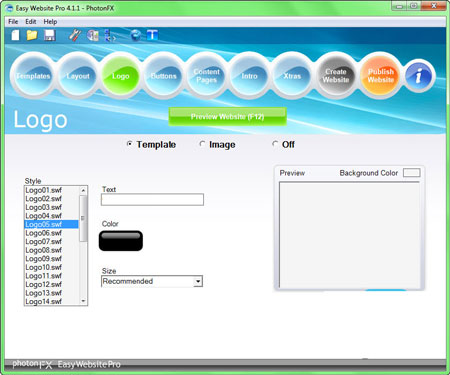Open a project with the yellow folder icon
This screenshot has height=375, width=450.
pyautogui.click(x=32, y=35)
